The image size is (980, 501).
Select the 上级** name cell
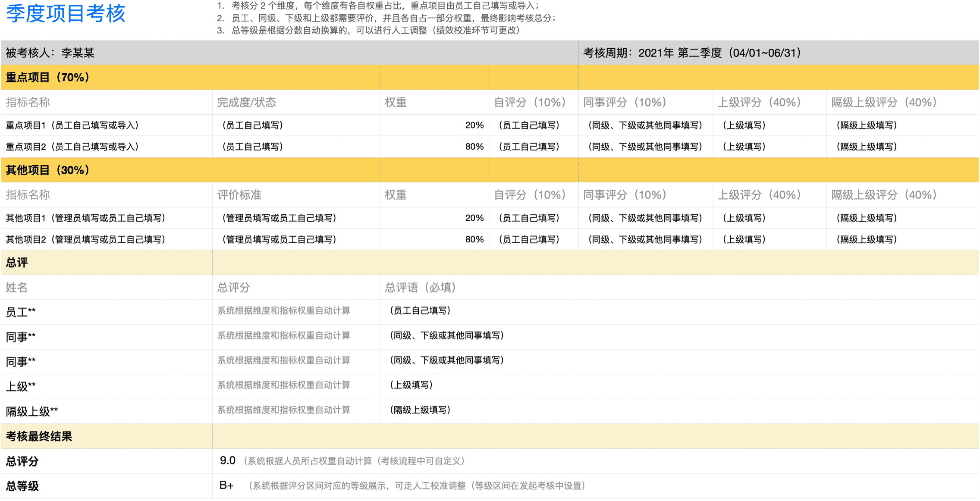[x=107, y=386]
